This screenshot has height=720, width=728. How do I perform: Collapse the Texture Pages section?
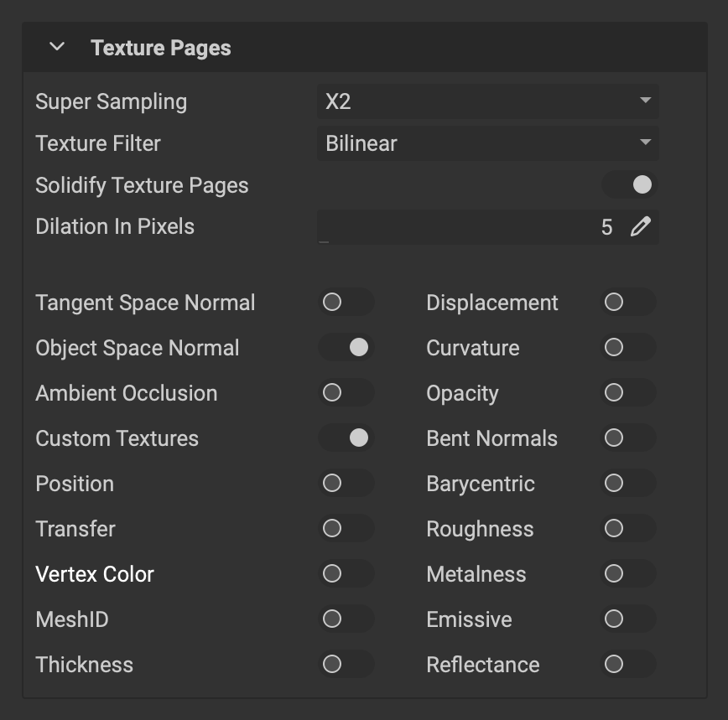click(55, 48)
